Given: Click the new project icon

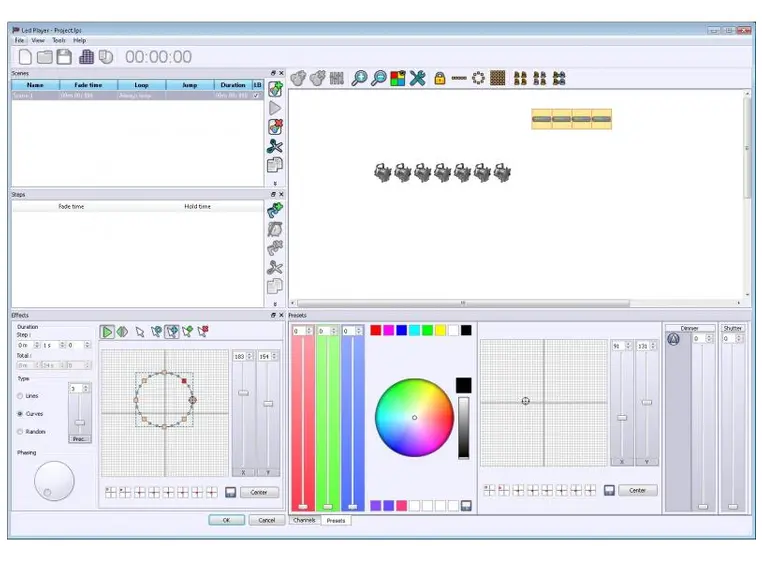Looking at the screenshot, I should (25, 58).
